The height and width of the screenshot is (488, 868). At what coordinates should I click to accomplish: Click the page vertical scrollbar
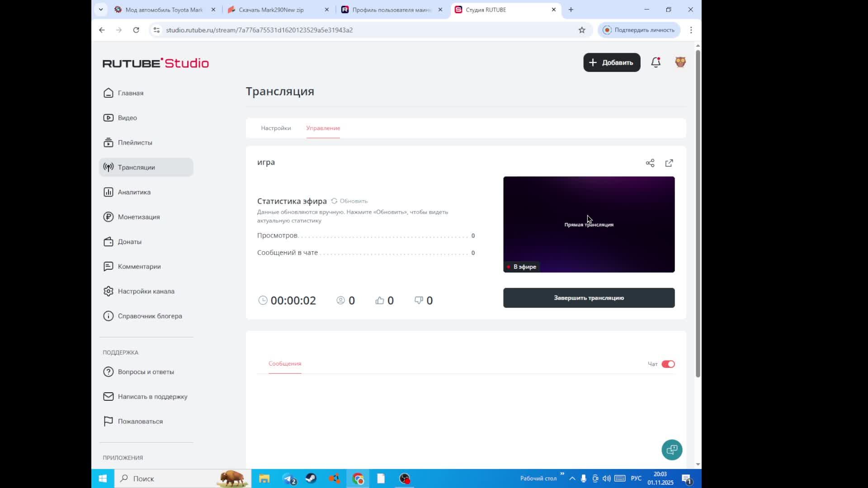point(698,212)
